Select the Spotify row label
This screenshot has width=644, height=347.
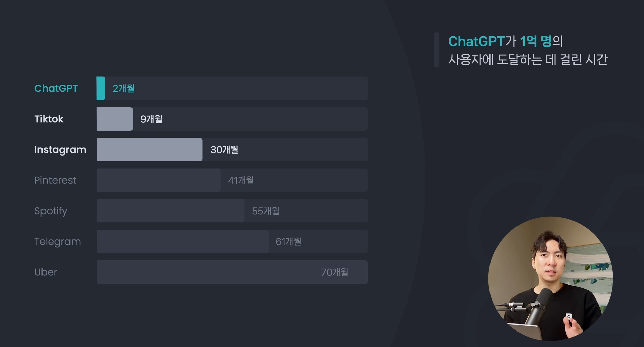51,211
